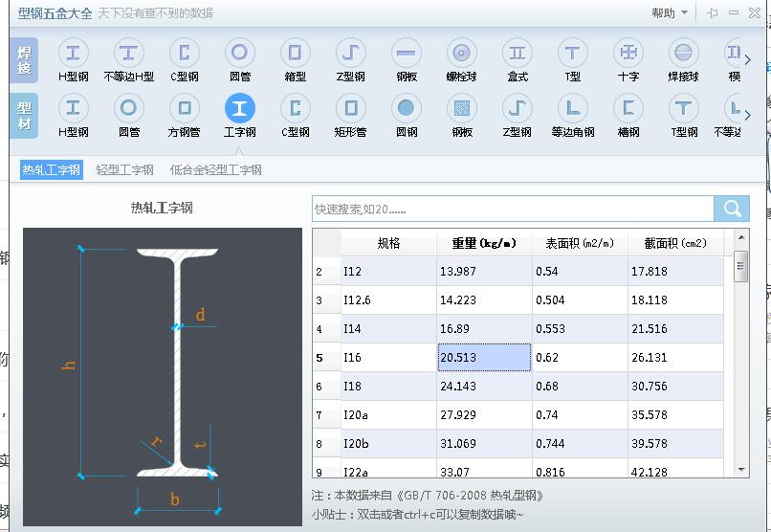Select welded 钢板 icon in top row
The width and height of the screenshot is (771, 532).
[407, 53]
